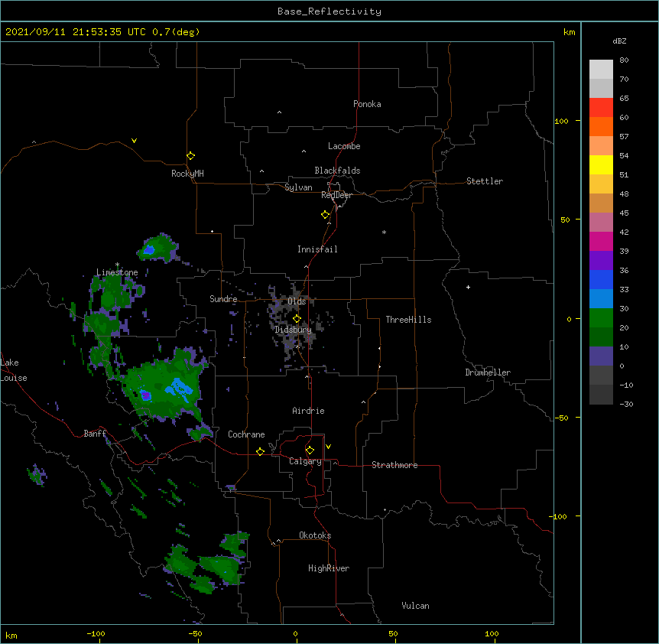The image size is (659, 644).
Task: Click the yellow diamond marker between Olds and Didsbury
Action: tap(297, 319)
